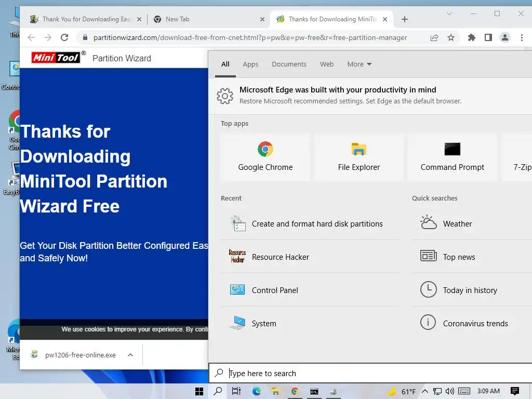Show hidden system tray icons
The height and width of the screenshot is (399, 532).
425,391
